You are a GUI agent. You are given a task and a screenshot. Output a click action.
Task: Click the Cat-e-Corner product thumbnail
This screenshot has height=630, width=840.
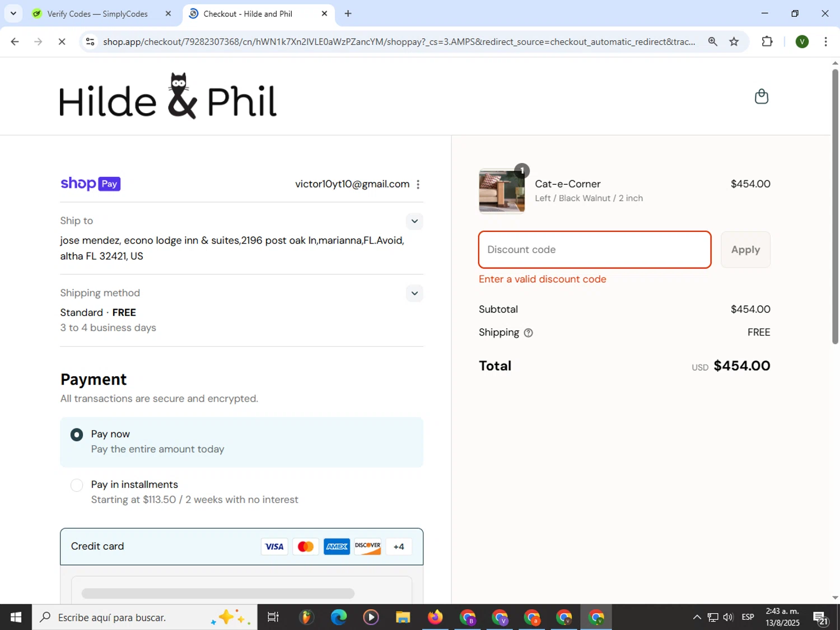click(502, 191)
